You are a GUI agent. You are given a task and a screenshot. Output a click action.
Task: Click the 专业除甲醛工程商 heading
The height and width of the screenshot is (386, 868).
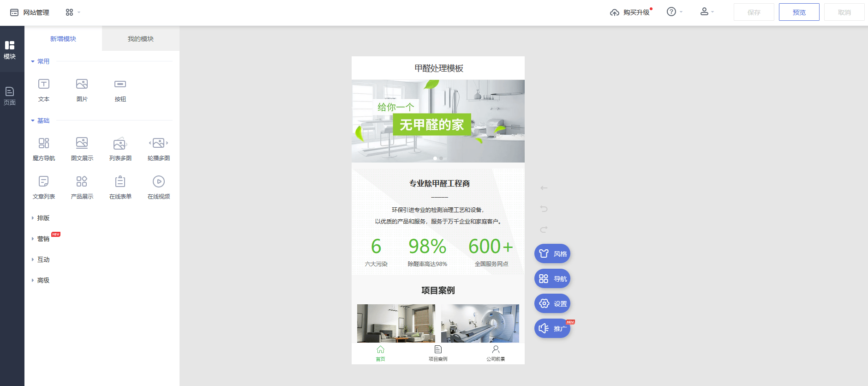439,183
